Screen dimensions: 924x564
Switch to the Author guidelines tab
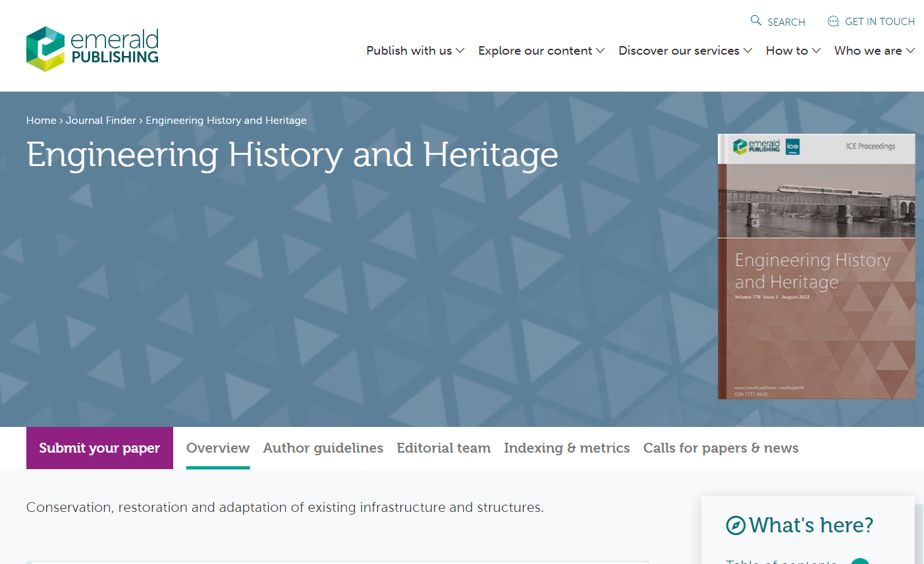(x=323, y=448)
